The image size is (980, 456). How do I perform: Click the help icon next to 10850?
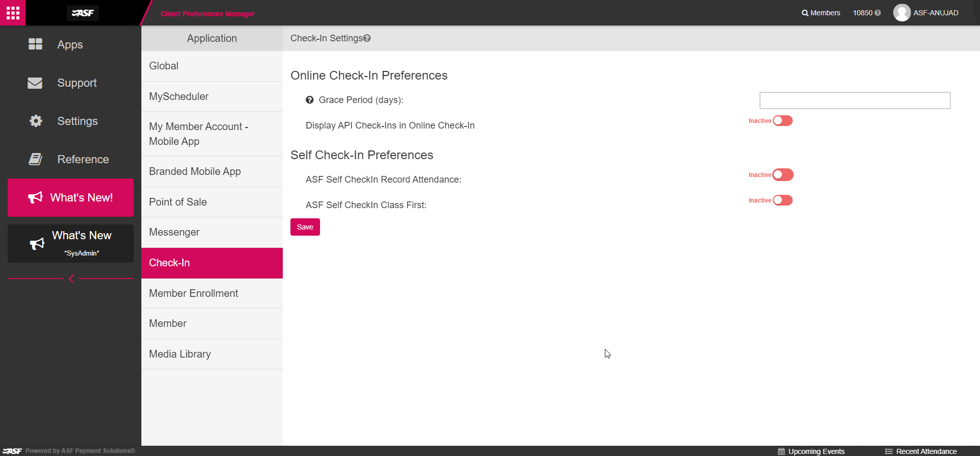(878, 13)
